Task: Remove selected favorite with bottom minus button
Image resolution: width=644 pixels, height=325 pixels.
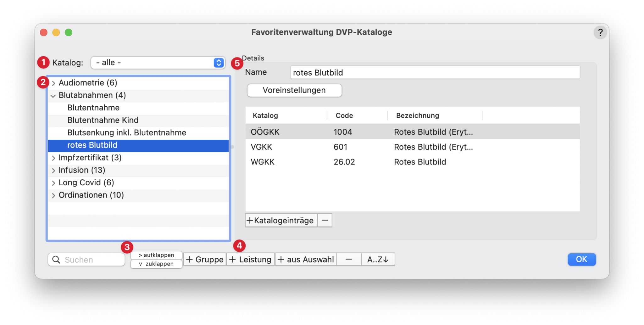Action: [x=348, y=260]
